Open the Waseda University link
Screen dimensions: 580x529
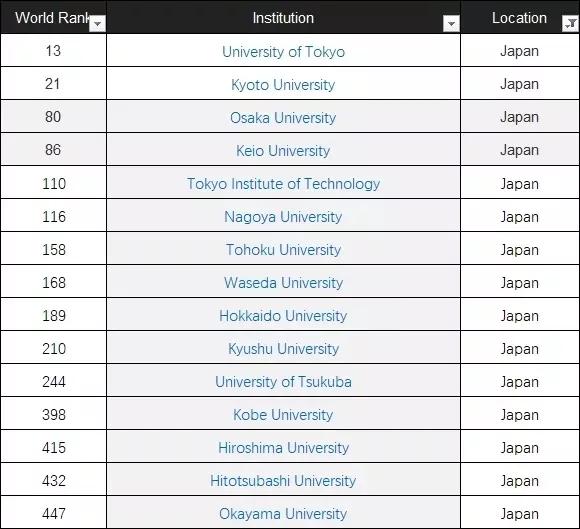[283, 283]
